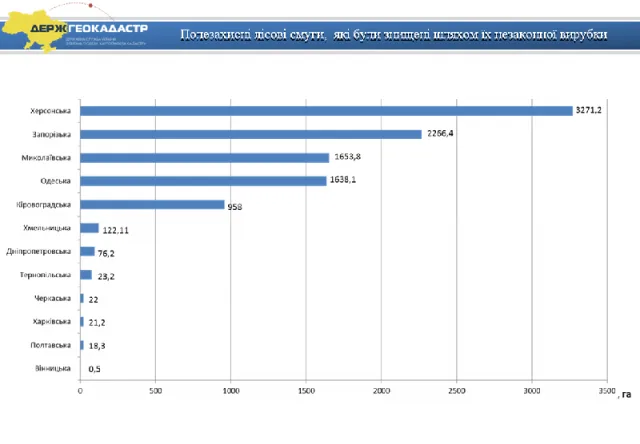Click the axis unit label га
Screen dimensions: 640x444
(627, 394)
